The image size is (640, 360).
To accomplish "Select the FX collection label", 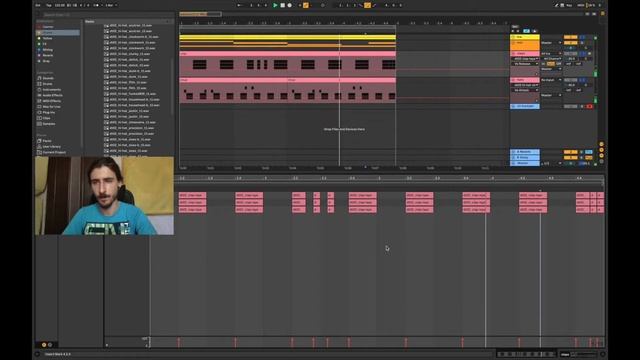I will point(44,44).
